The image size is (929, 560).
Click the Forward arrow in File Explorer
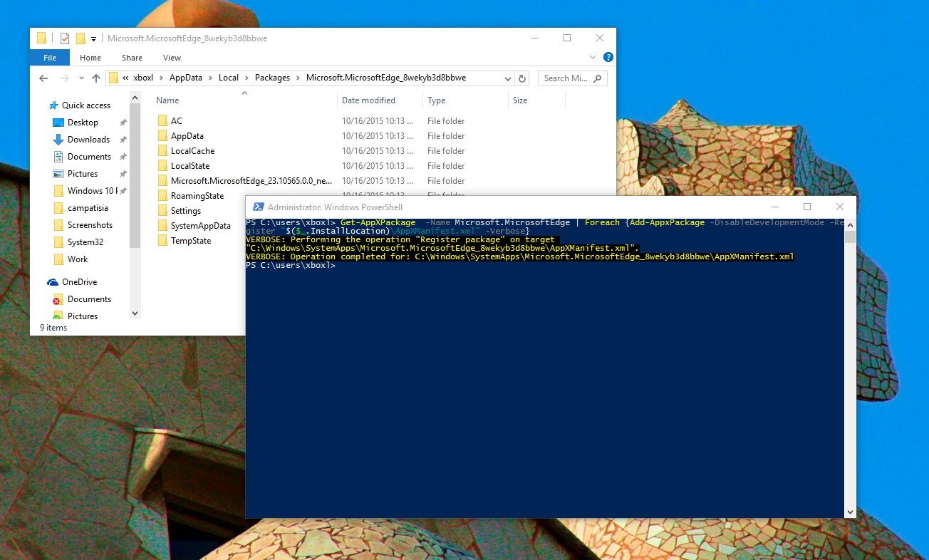(64, 78)
